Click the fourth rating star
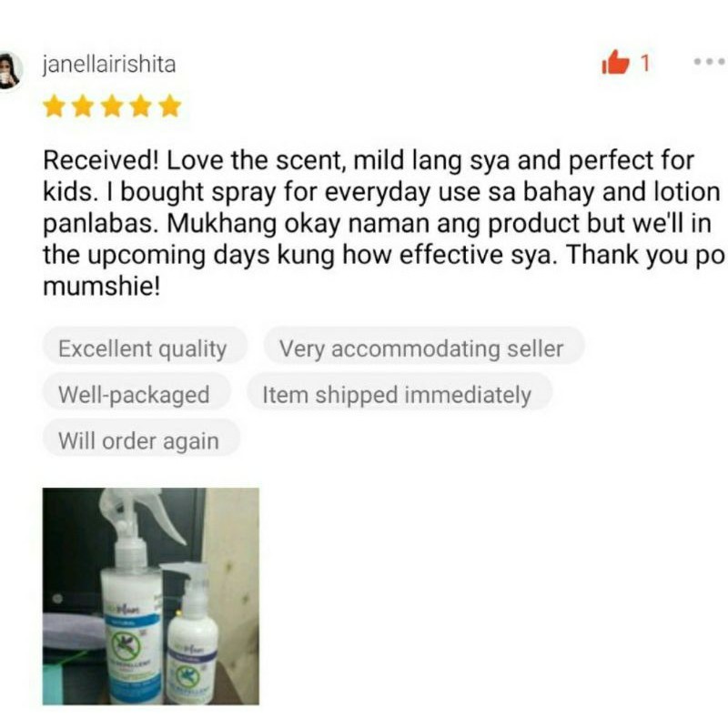 (141, 106)
